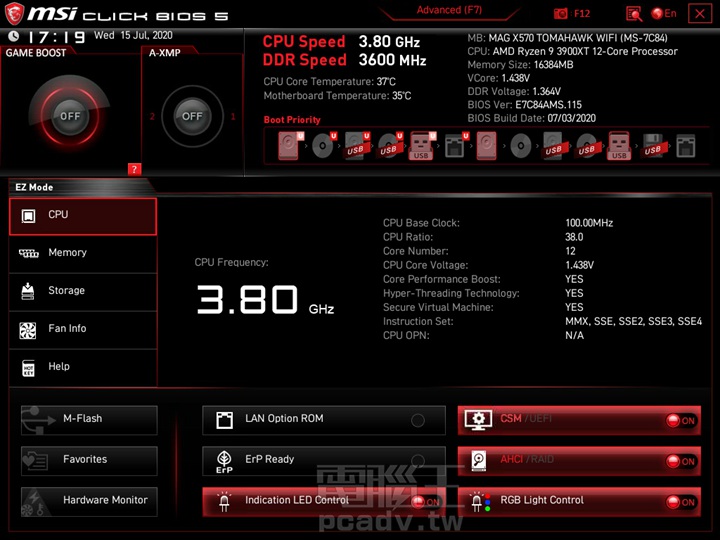Select the UEFI optical disc boot device icon
Screen dimensions: 720x540
click(x=323, y=146)
